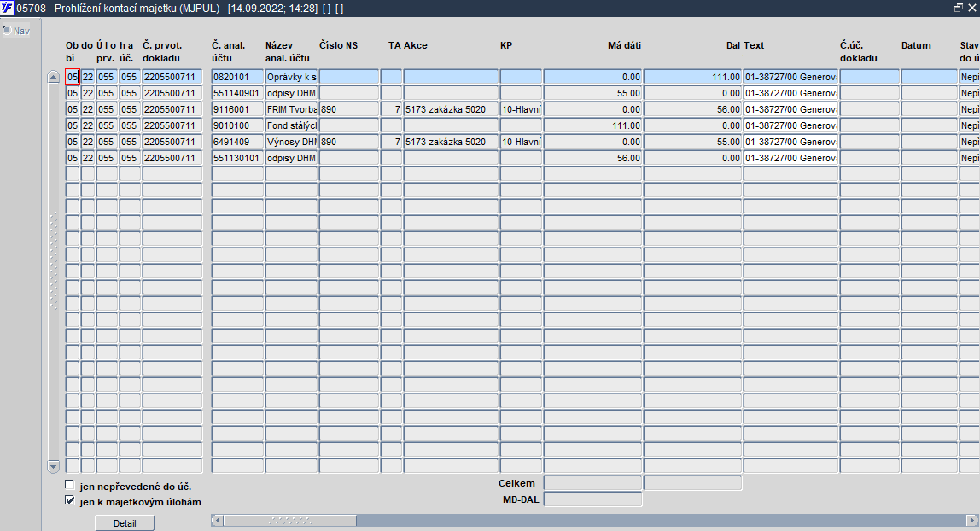This screenshot has height=531, width=980.
Task: Click 'FRIM Tvorba' account name cell
Action: point(291,109)
